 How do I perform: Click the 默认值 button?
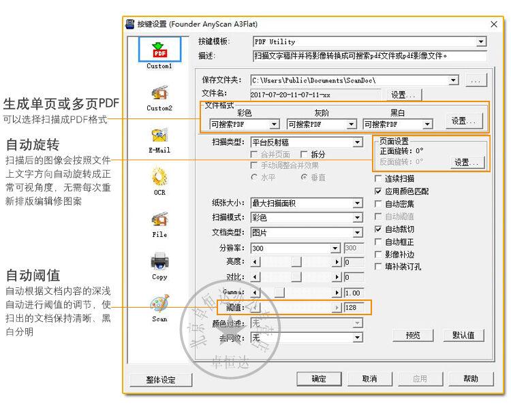(x=463, y=335)
